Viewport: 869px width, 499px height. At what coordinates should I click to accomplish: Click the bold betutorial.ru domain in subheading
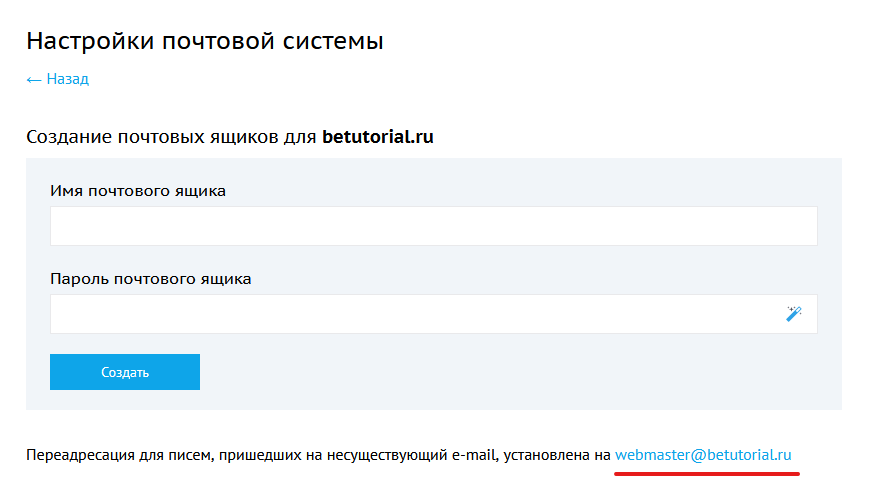(x=378, y=137)
